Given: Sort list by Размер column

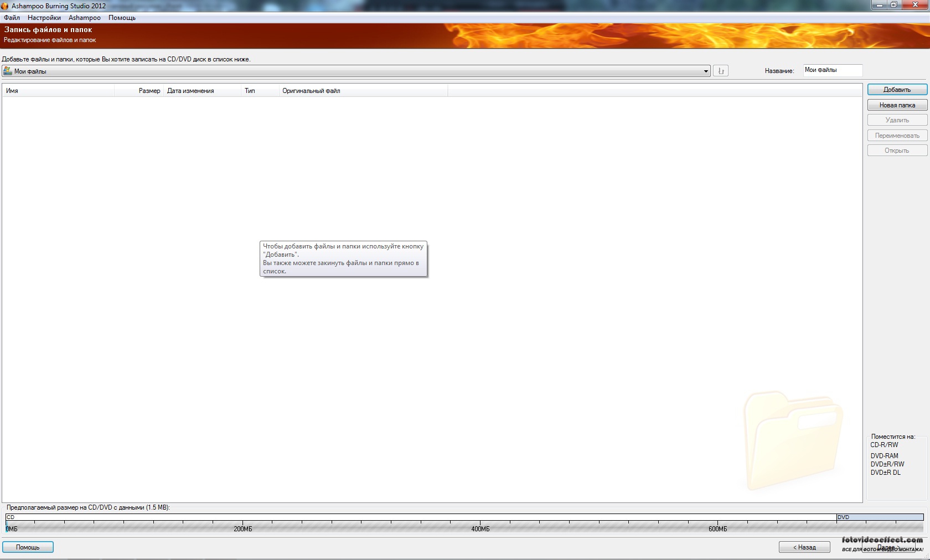Looking at the screenshot, I should 139,91.
